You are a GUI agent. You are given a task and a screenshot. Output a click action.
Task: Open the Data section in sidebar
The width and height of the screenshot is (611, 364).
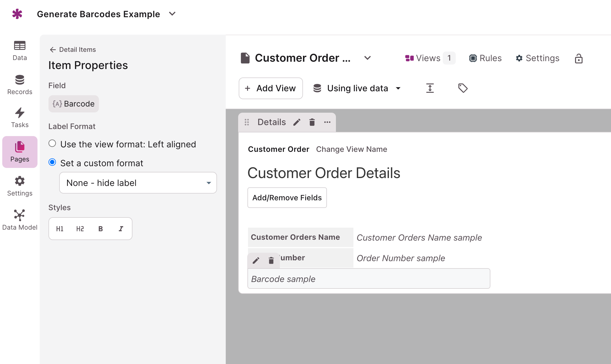point(20,51)
